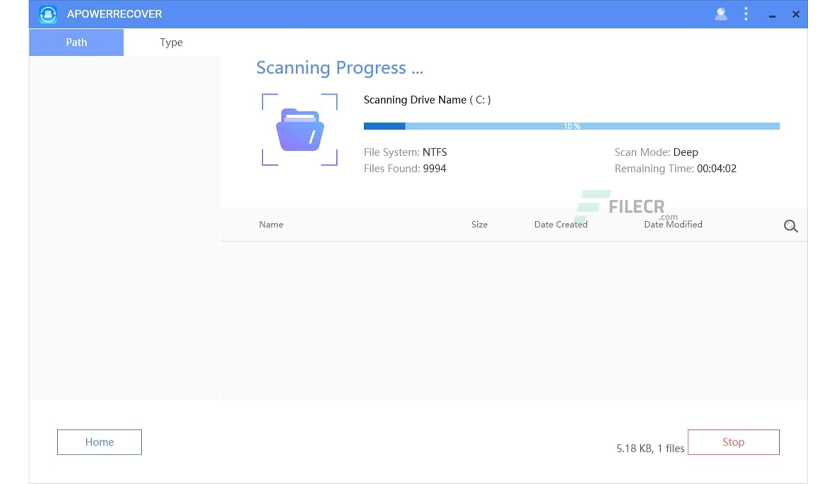
Task: Click the search magnifier icon
Action: tap(791, 226)
